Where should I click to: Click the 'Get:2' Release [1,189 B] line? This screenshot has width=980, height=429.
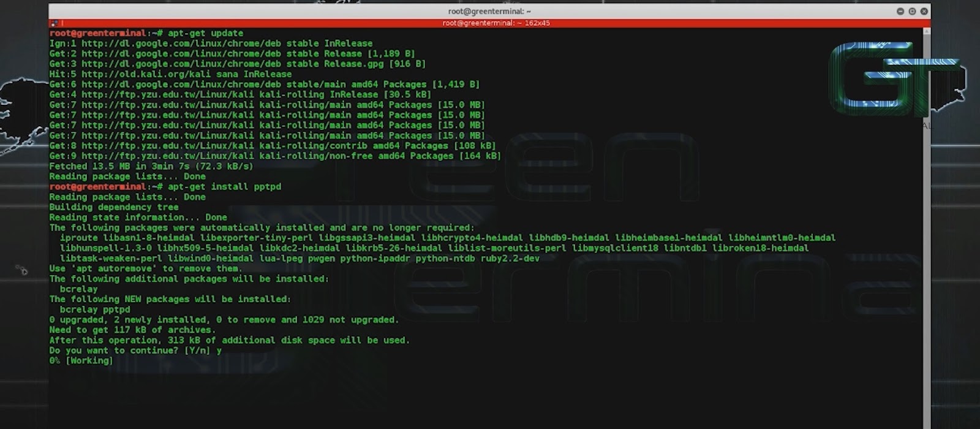pos(232,54)
